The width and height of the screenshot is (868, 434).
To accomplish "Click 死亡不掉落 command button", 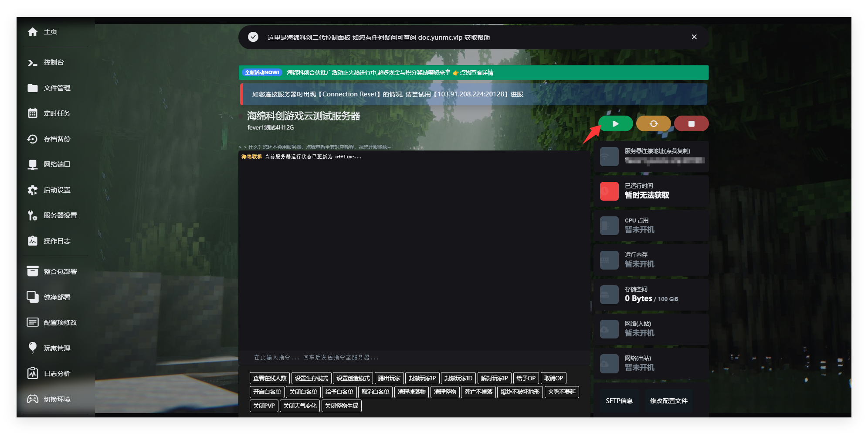I will click(x=478, y=392).
